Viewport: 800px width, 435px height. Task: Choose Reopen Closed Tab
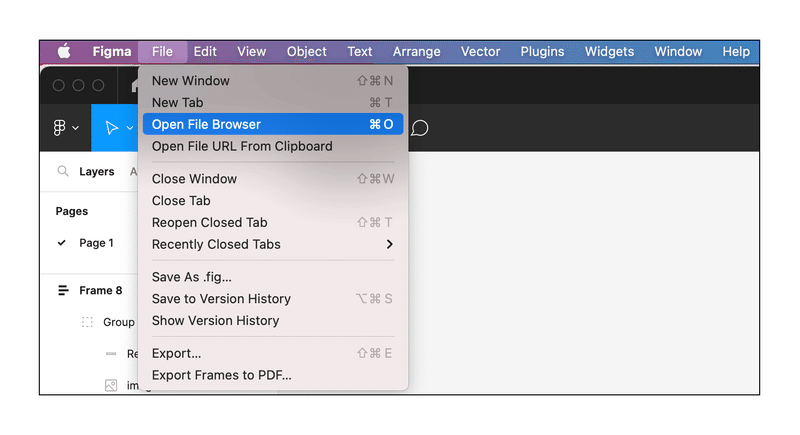[x=273, y=223]
